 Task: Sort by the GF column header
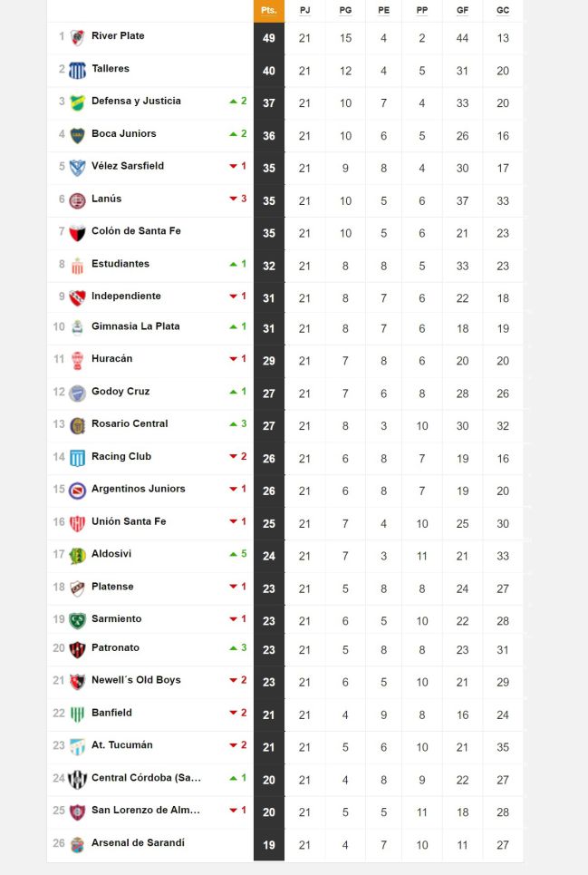463,11
